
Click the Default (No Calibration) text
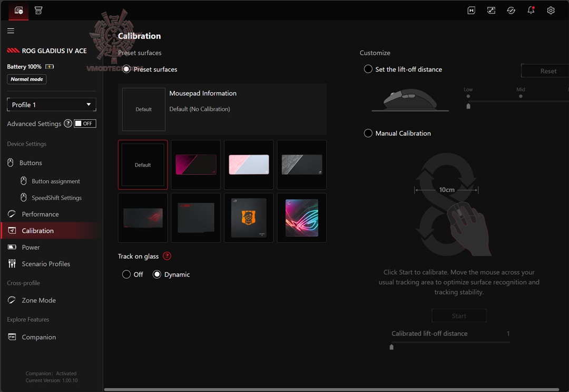click(x=200, y=109)
